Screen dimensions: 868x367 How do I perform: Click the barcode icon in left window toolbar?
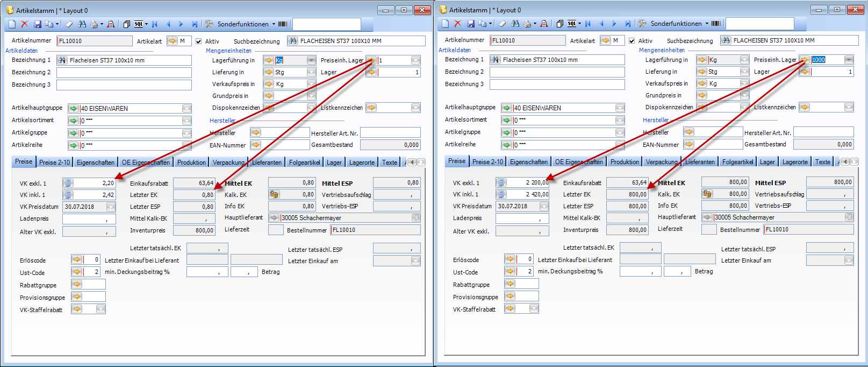(283, 24)
